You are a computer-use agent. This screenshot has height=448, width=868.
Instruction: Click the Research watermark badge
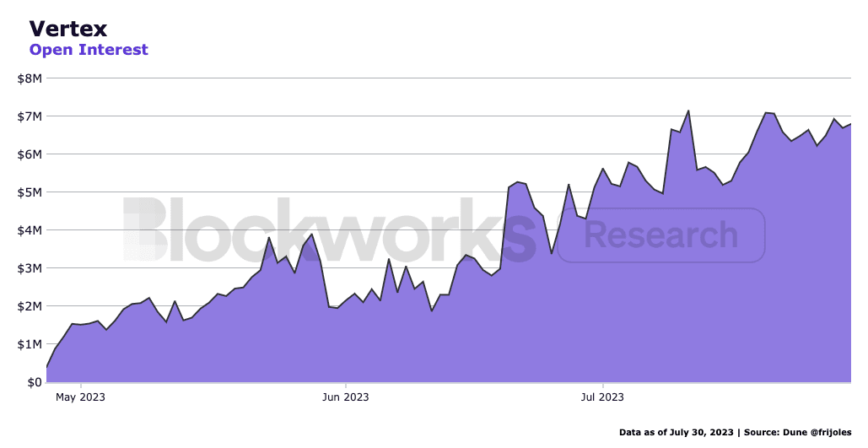pyautogui.click(x=660, y=235)
